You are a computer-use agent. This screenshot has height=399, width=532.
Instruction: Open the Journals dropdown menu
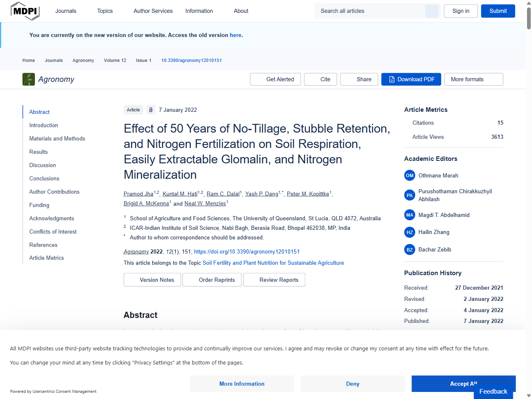pos(66,11)
